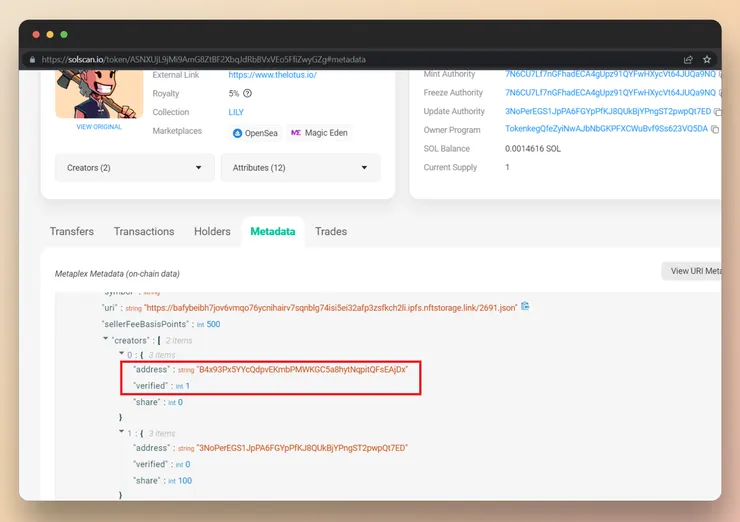Viewport: 740px width, 522px height.
Task: Expand the Attributes (12) dropdown
Action: pyautogui.click(x=300, y=168)
